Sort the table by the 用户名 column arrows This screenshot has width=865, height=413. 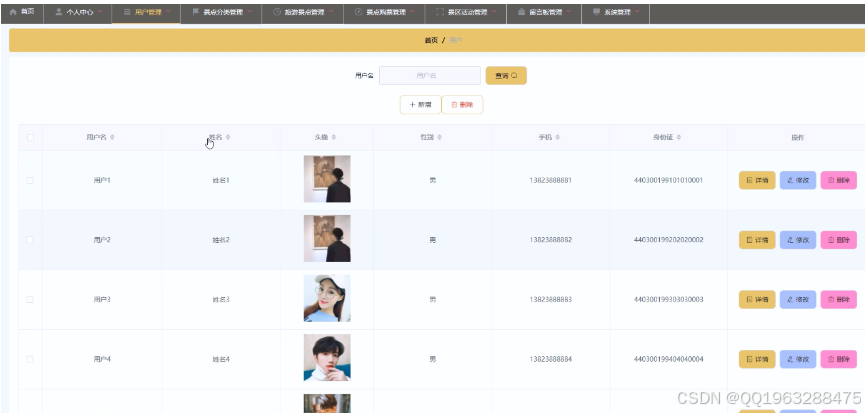113,137
